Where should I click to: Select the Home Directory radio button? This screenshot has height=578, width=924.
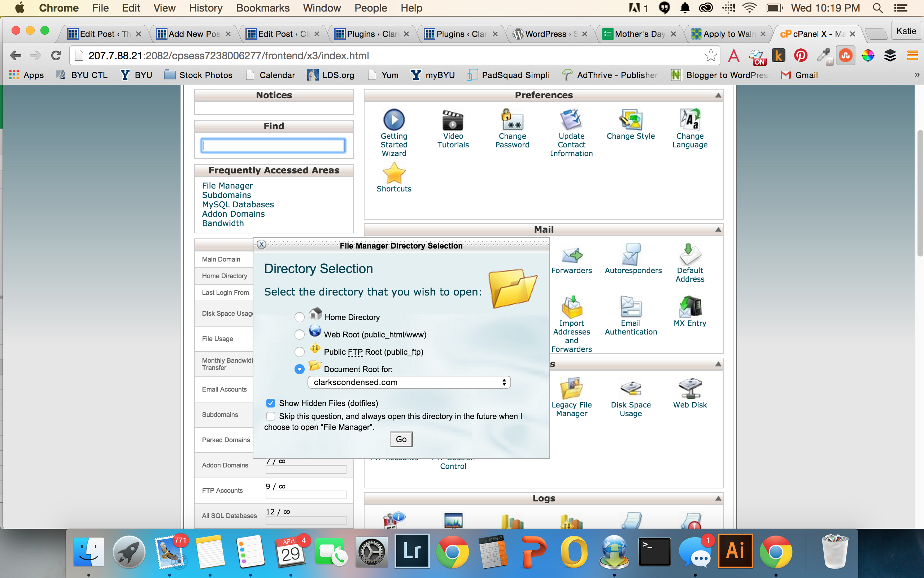[x=299, y=317]
